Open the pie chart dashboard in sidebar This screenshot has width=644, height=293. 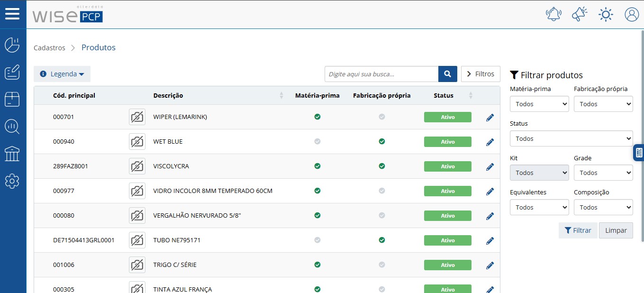pyautogui.click(x=12, y=45)
